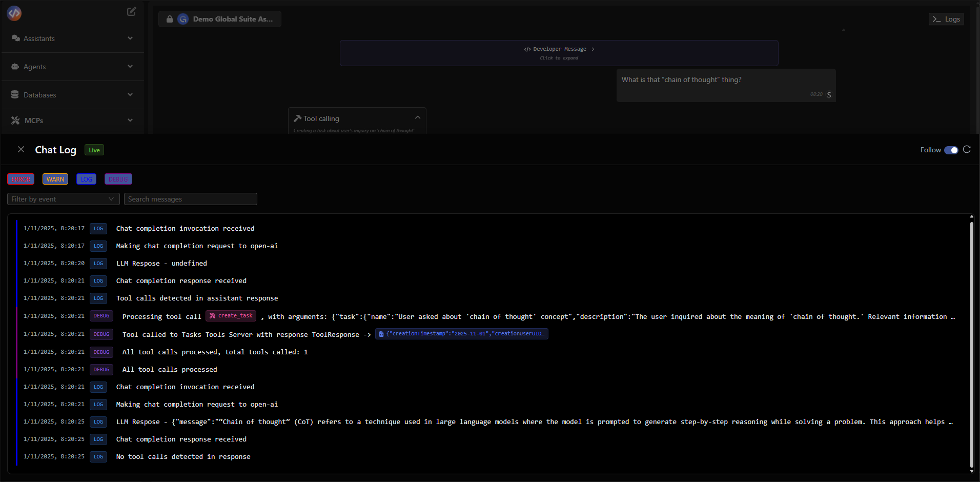Open the Assistants section icon
This screenshot has height=482, width=980.
pos(15,38)
